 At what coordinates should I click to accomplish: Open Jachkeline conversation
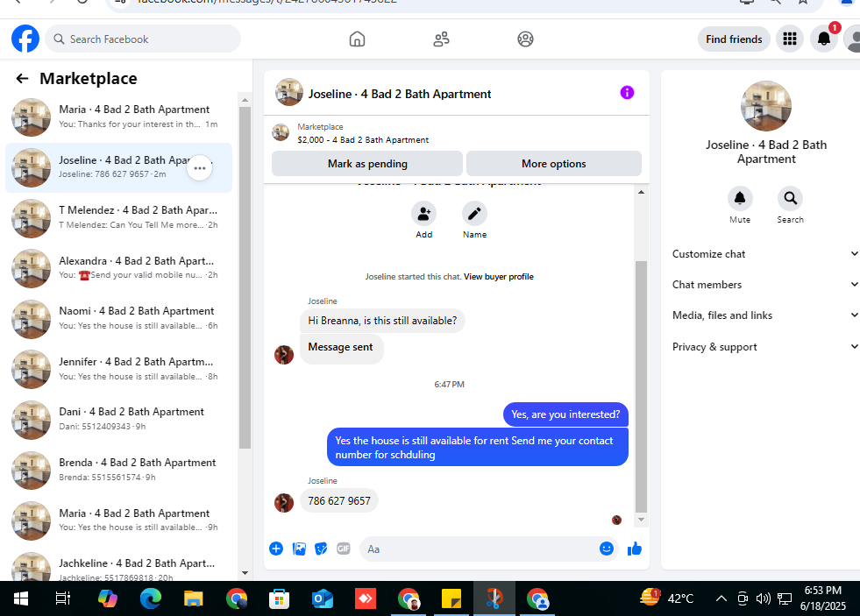(x=119, y=567)
